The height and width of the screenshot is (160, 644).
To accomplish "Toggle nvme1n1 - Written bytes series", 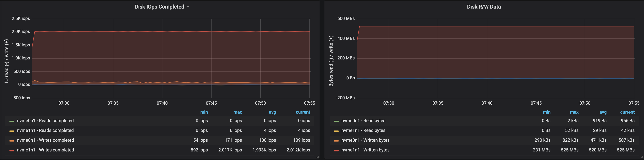I will click(x=365, y=150).
